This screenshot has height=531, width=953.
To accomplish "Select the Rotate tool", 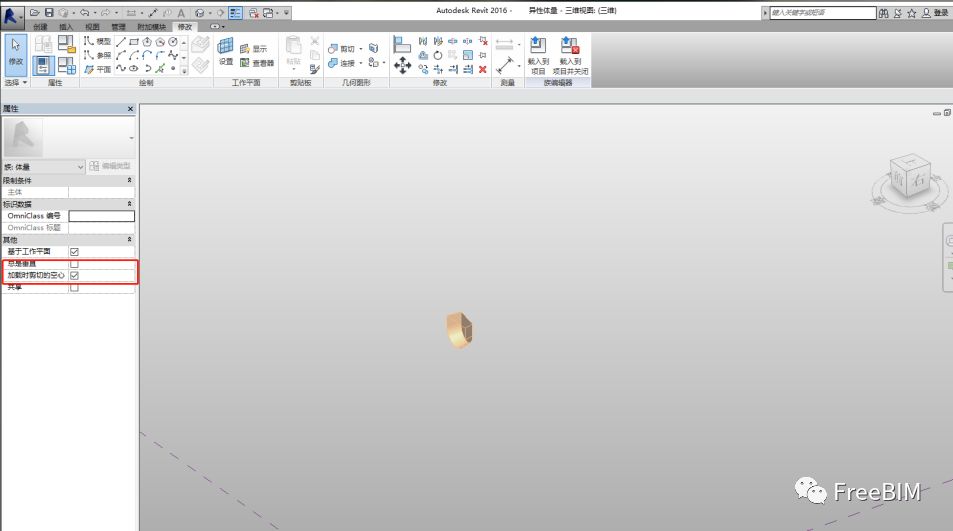I will point(438,55).
